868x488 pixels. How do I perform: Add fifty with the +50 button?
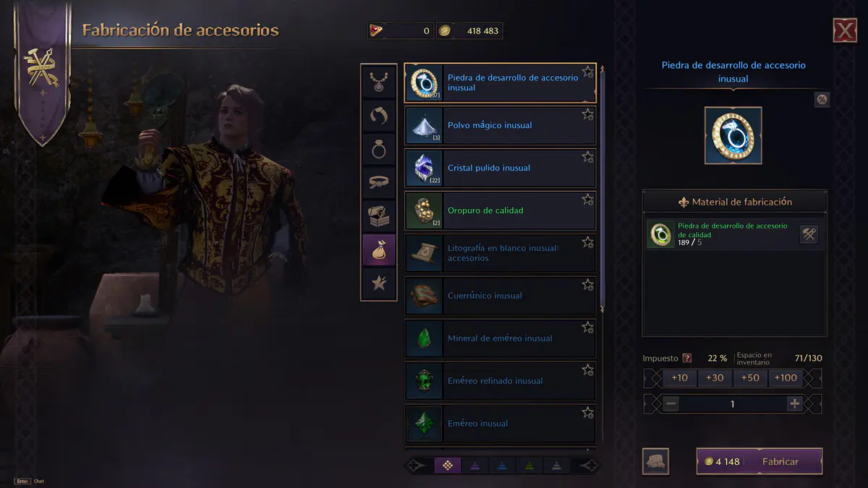750,377
